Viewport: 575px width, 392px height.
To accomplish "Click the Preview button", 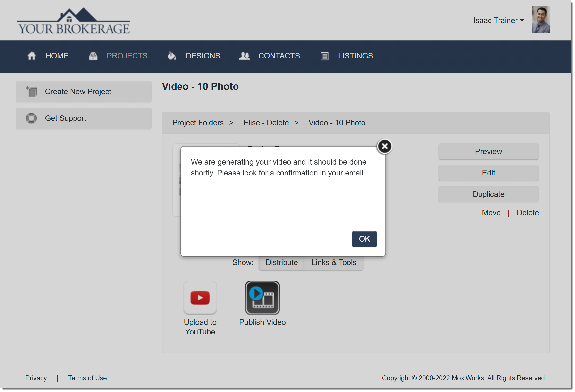I will coord(488,151).
